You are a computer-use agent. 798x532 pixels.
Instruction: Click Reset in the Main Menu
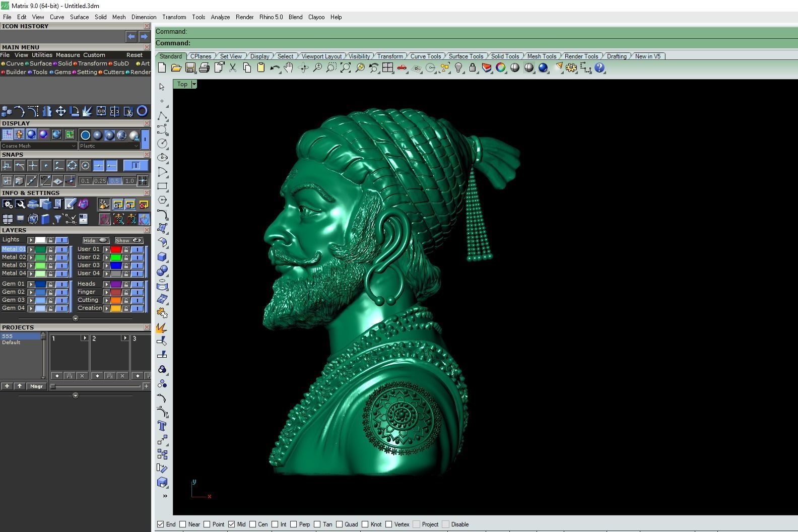(135, 55)
